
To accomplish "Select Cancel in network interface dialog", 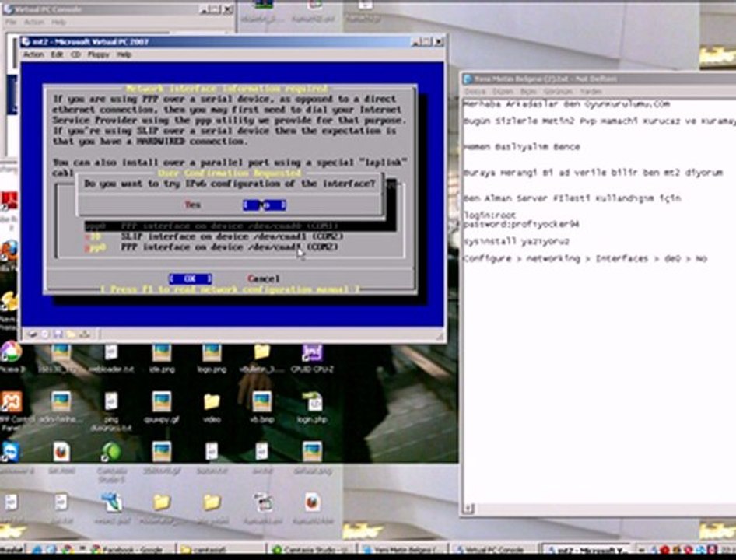I will pyautogui.click(x=263, y=278).
